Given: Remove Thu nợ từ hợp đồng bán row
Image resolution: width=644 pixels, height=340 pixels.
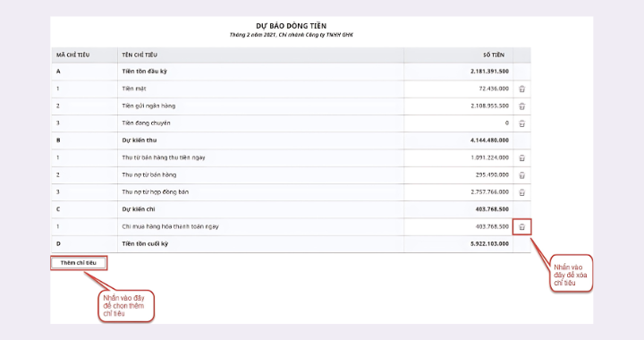Looking at the screenshot, I should 521,192.
